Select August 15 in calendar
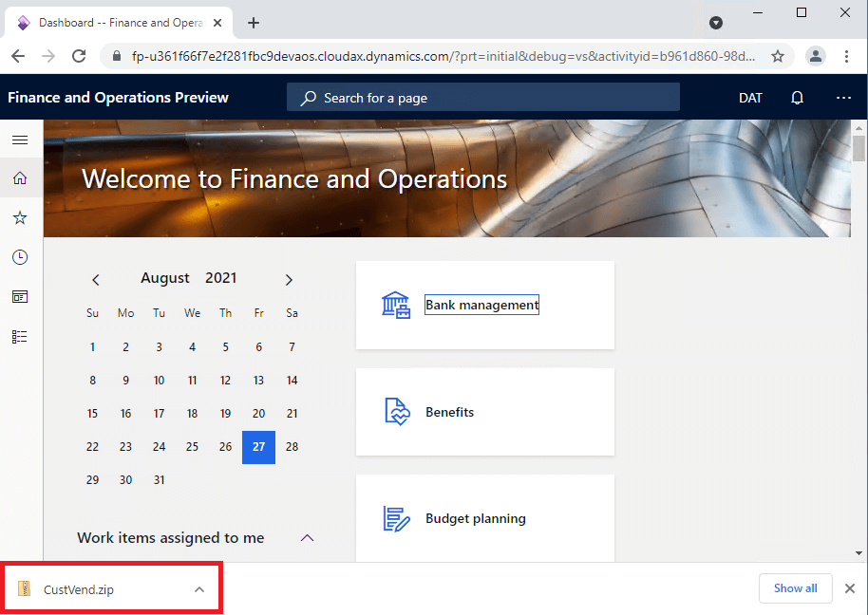868x615 pixels. 92,414
